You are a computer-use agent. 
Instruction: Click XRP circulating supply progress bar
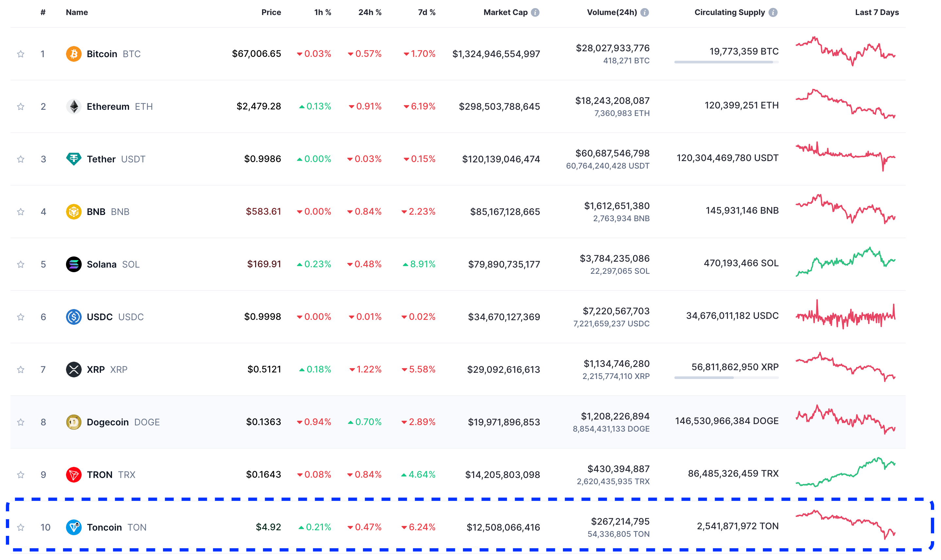(x=726, y=377)
